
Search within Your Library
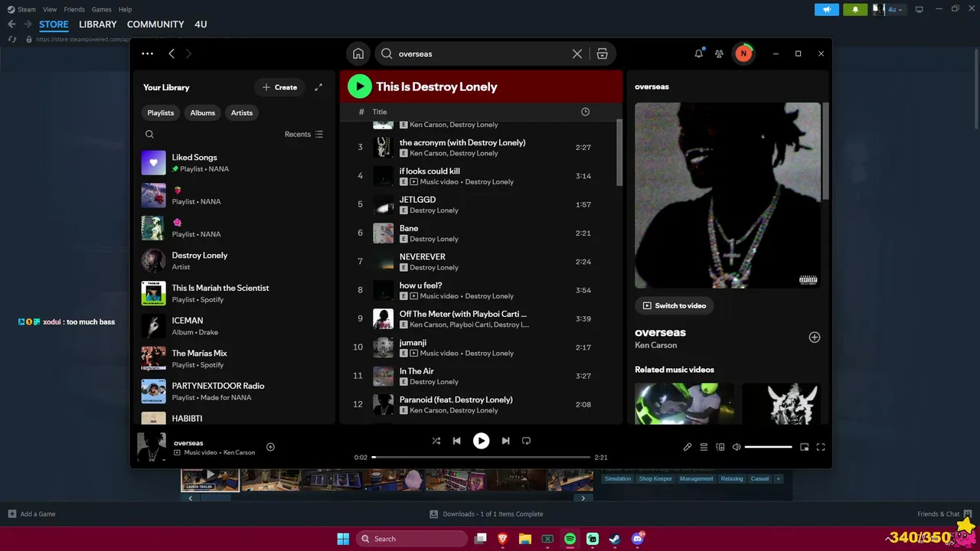(x=149, y=135)
